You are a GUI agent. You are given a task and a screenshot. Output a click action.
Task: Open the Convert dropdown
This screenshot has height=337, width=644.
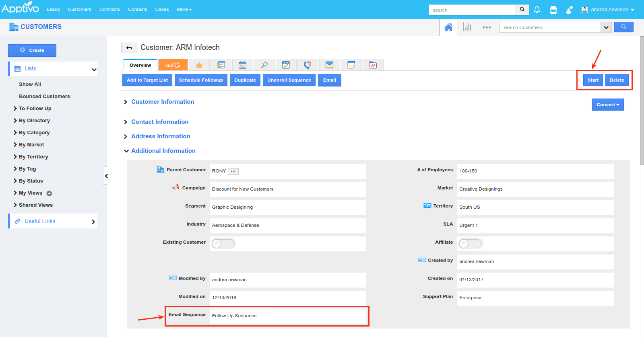click(607, 105)
